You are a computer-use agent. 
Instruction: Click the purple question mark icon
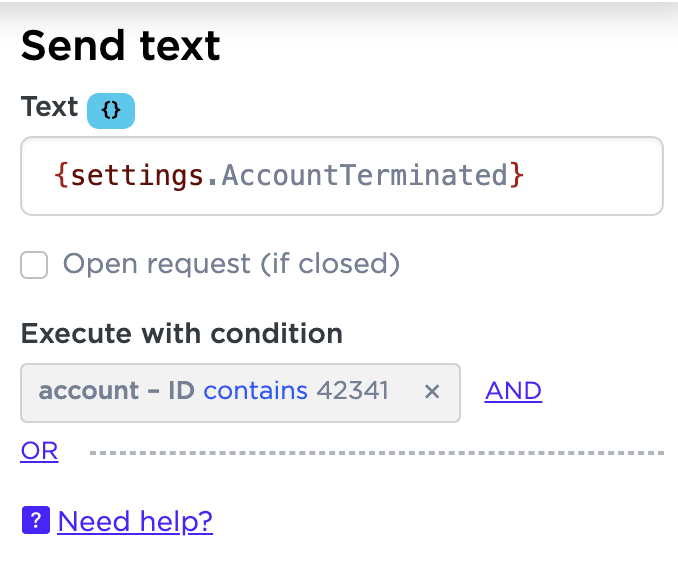pos(36,520)
